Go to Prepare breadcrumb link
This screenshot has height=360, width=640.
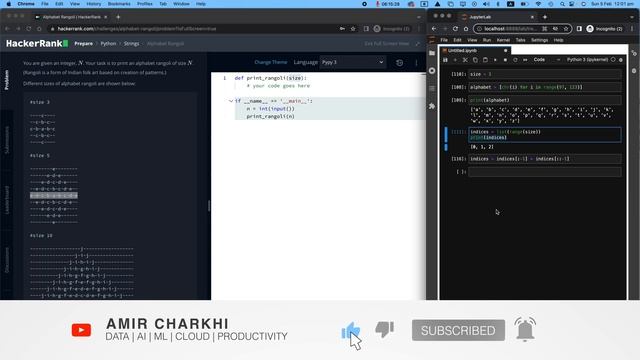[83, 44]
